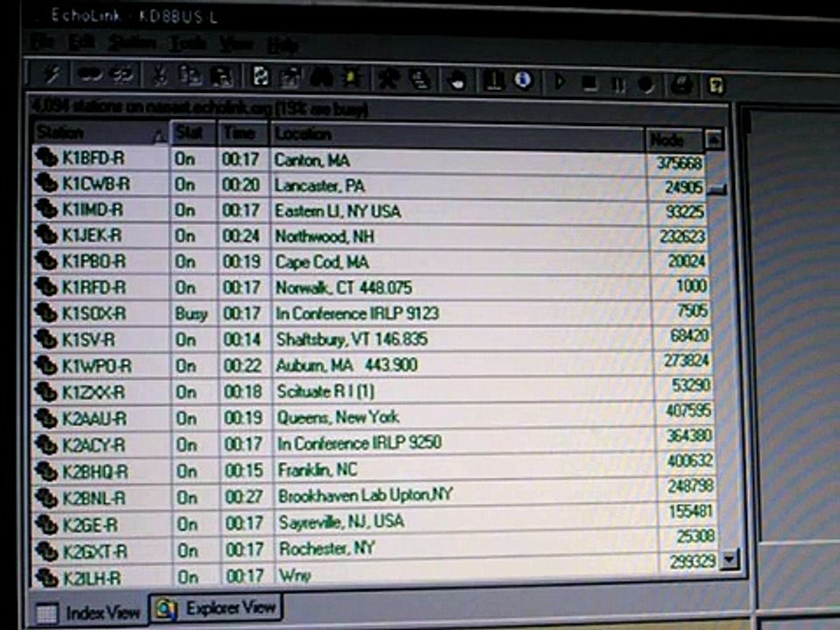The width and height of the screenshot is (840, 630).
Task: Click the station icon beside K1BFD-R
Action: tap(46, 157)
